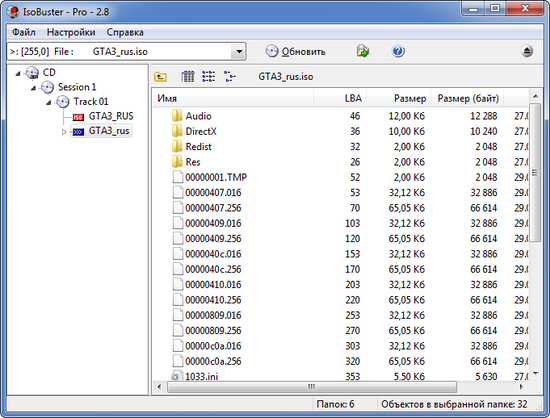Screen dimensions: 550x418
Task: Select the 00000809.256 file icon
Action: [178, 330]
